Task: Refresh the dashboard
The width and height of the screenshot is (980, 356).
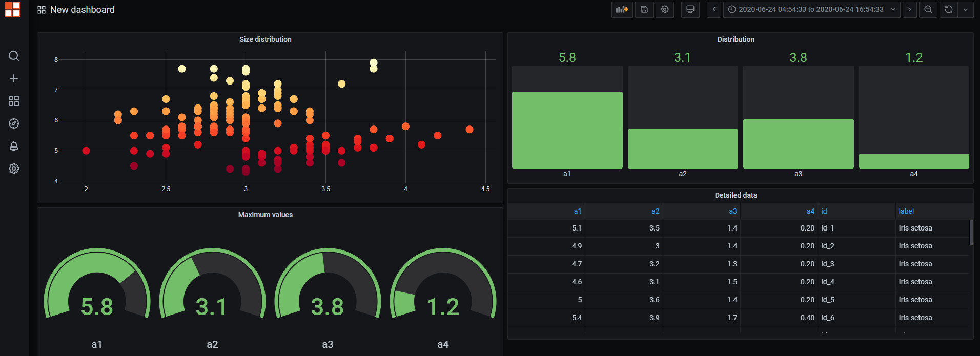Action: coord(949,9)
